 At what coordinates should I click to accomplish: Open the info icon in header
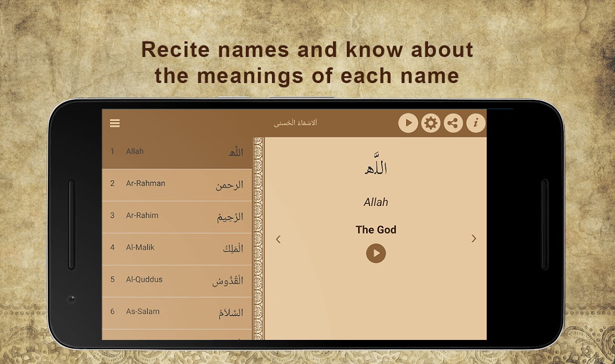(476, 123)
